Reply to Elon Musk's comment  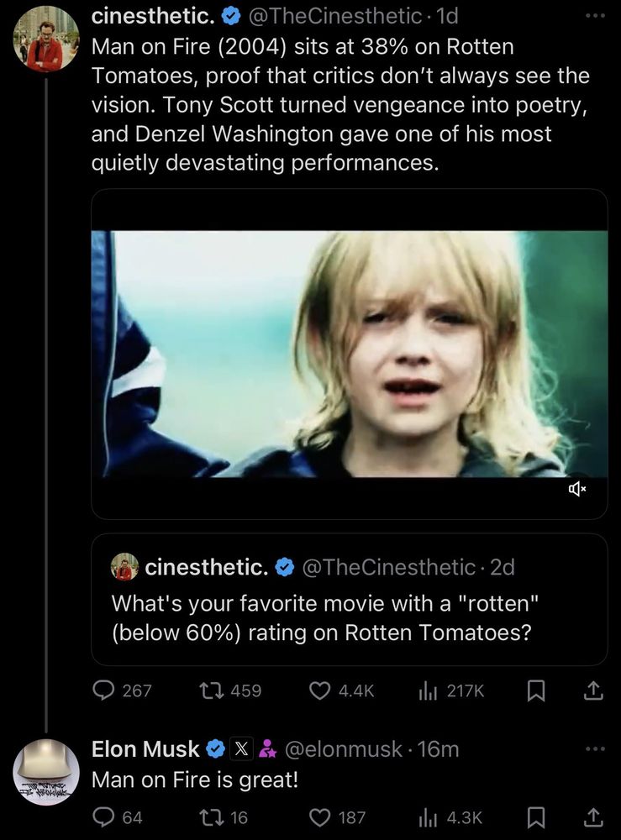point(103,816)
